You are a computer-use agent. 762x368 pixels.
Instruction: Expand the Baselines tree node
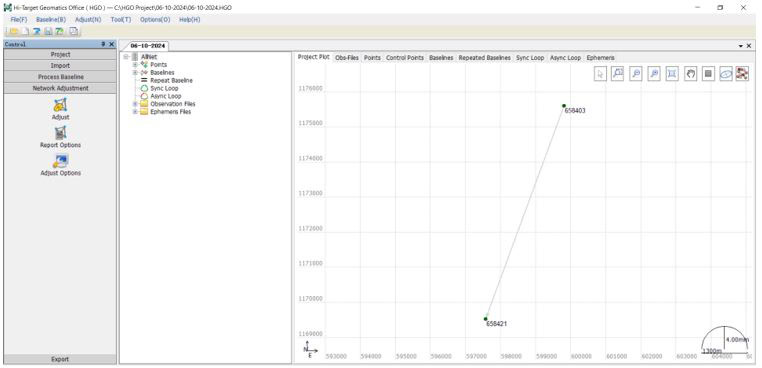[135, 72]
